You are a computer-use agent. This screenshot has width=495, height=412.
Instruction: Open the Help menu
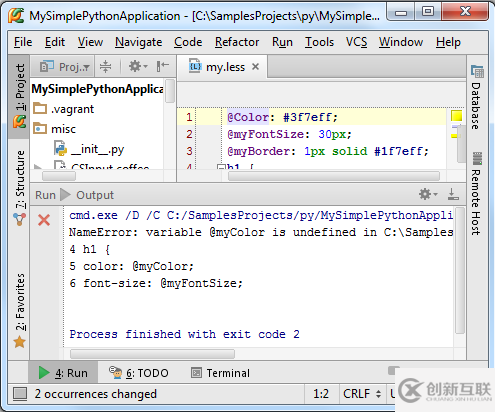pyautogui.click(x=448, y=42)
